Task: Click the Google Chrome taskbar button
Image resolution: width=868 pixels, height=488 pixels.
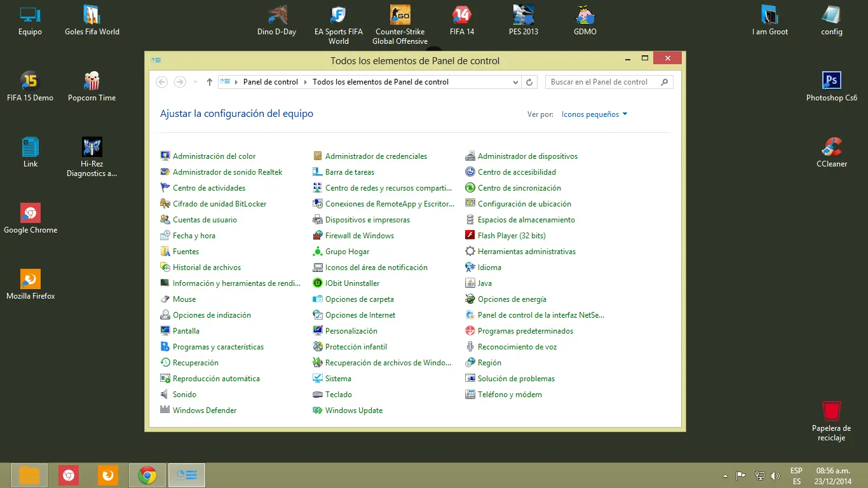Action: pos(147,475)
